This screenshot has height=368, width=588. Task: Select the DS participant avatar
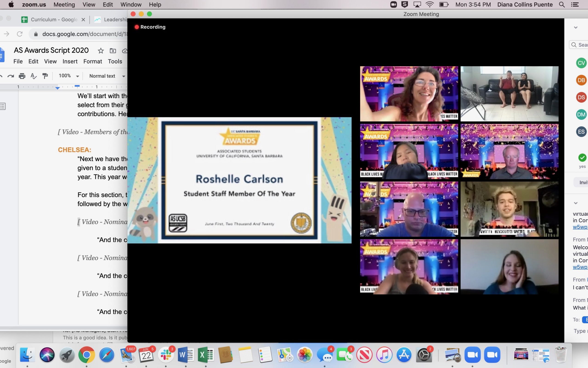tap(581, 97)
